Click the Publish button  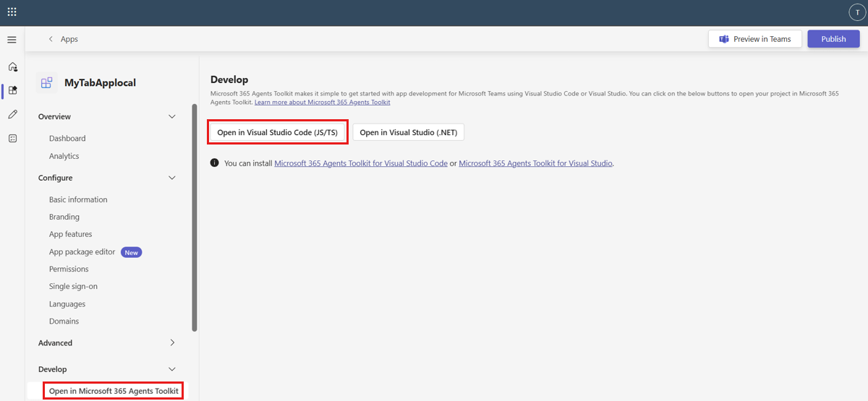[833, 39]
